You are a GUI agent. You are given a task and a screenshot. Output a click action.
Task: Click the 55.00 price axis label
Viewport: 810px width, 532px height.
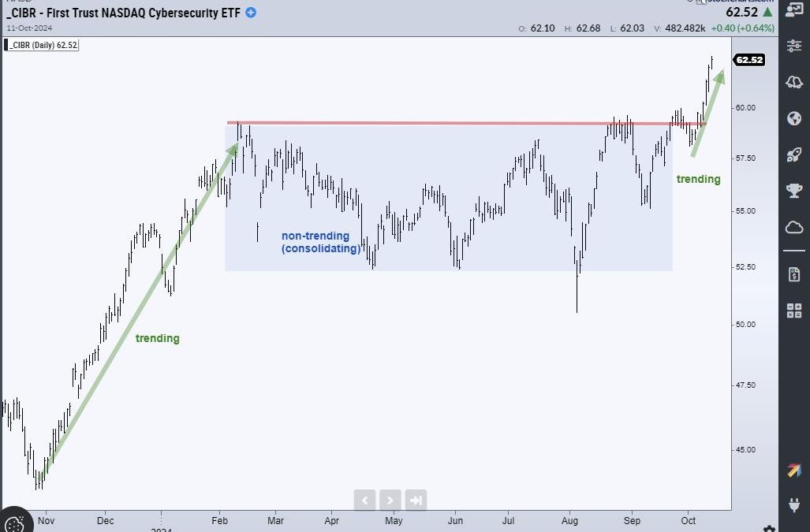[746, 210]
